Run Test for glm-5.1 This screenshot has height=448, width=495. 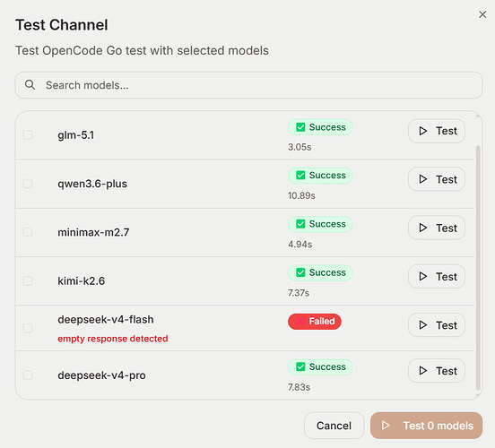[437, 131]
